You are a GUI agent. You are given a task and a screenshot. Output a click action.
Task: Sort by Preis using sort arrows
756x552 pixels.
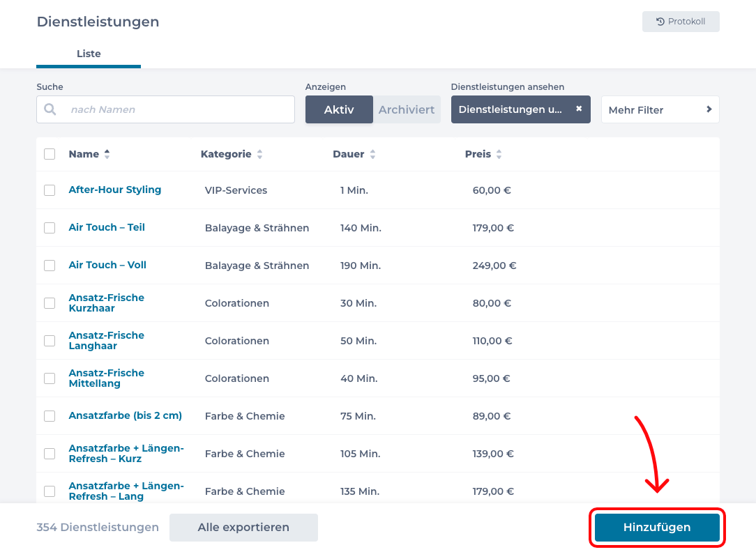(x=499, y=155)
